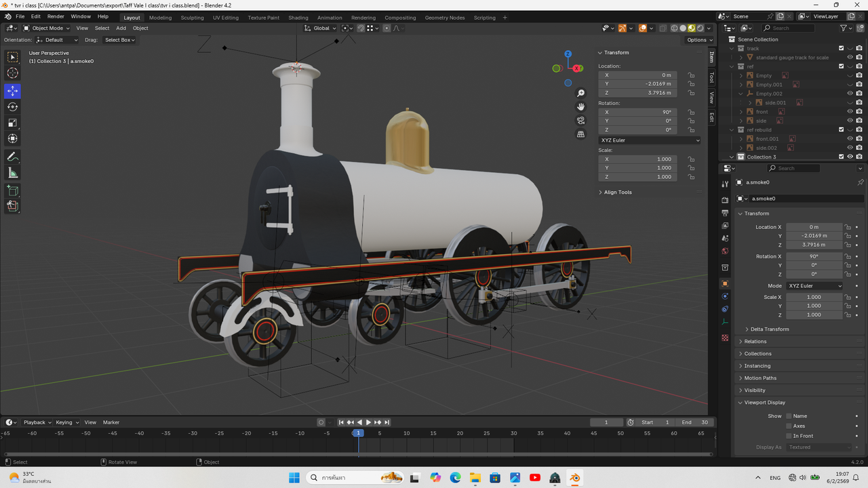Image resolution: width=868 pixels, height=488 pixels.
Task: Open the Options dropdown in viewport
Action: [698, 40]
